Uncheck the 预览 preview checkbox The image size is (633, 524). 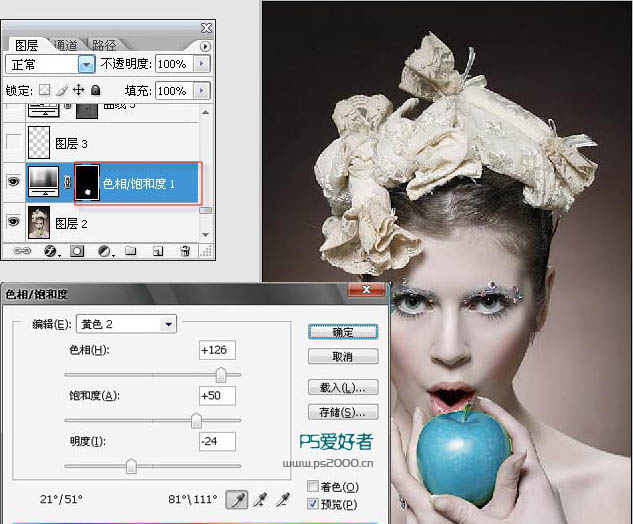point(314,504)
